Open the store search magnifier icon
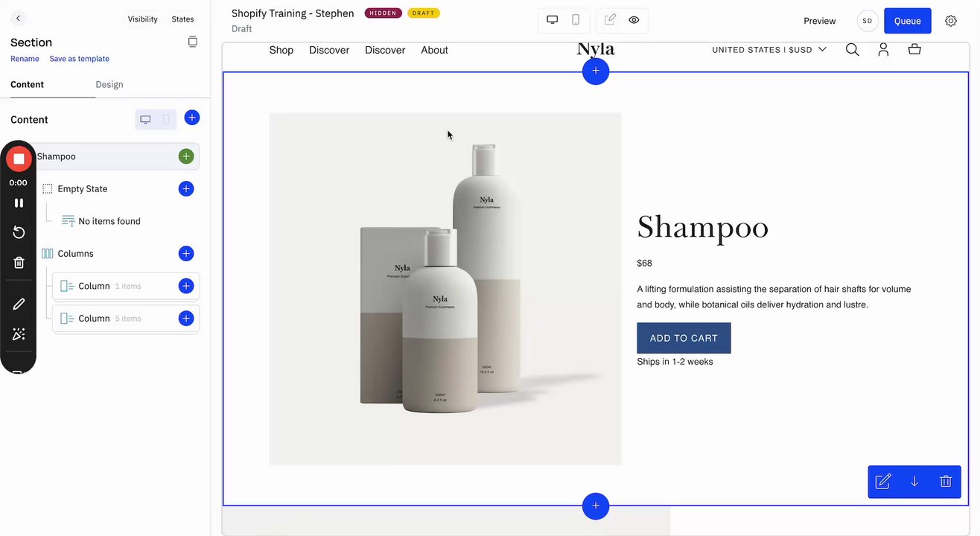The image size is (980, 536). pyautogui.click(x=853, y=50)
